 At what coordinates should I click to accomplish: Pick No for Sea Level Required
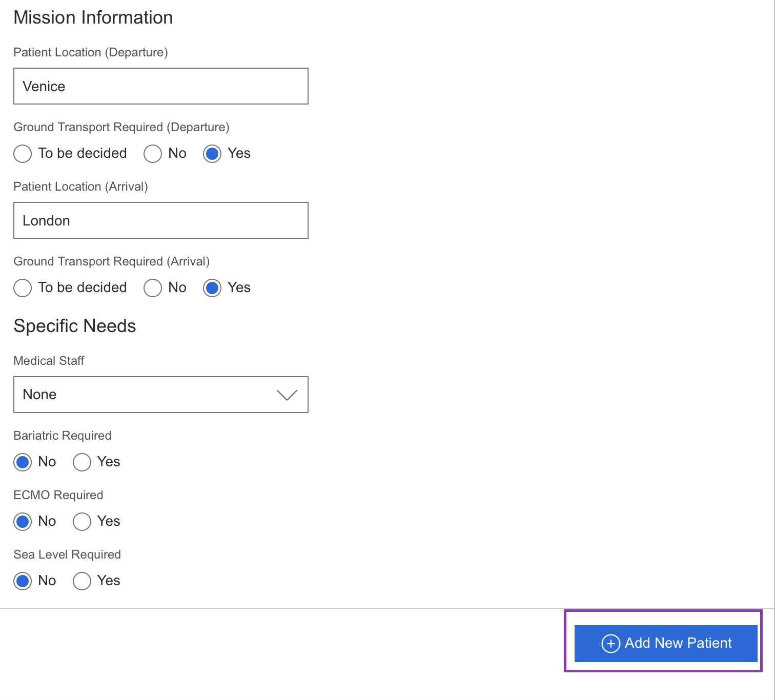click(x=23, y=581)
